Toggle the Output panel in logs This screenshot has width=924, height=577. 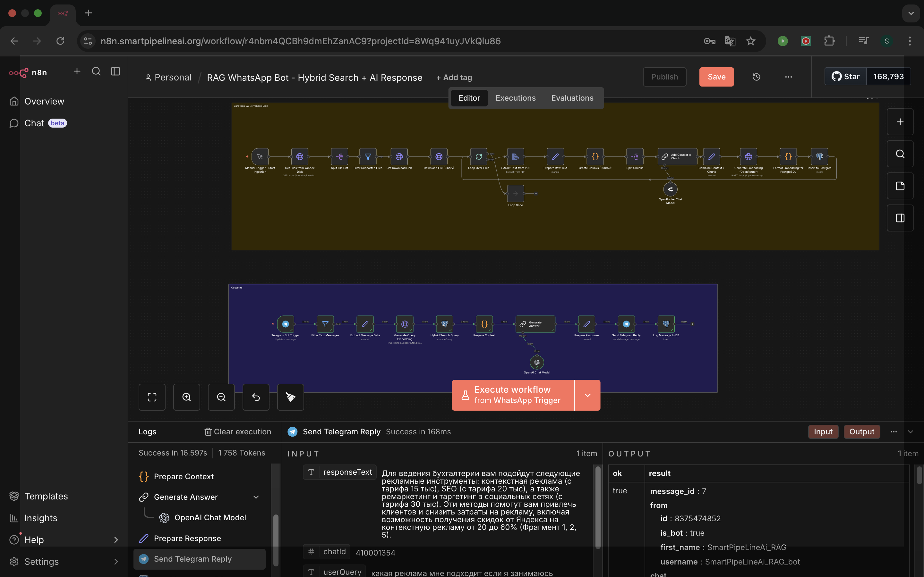tap(861, 431)
